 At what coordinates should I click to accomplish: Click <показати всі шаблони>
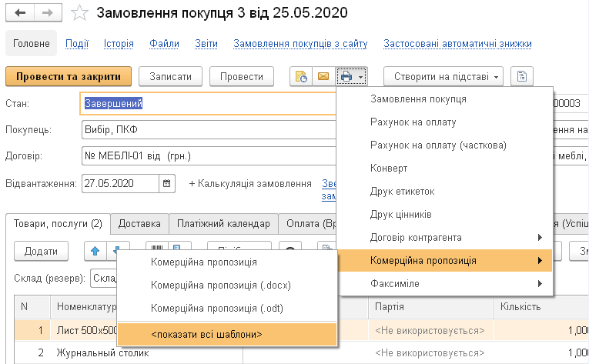point(227,334)
